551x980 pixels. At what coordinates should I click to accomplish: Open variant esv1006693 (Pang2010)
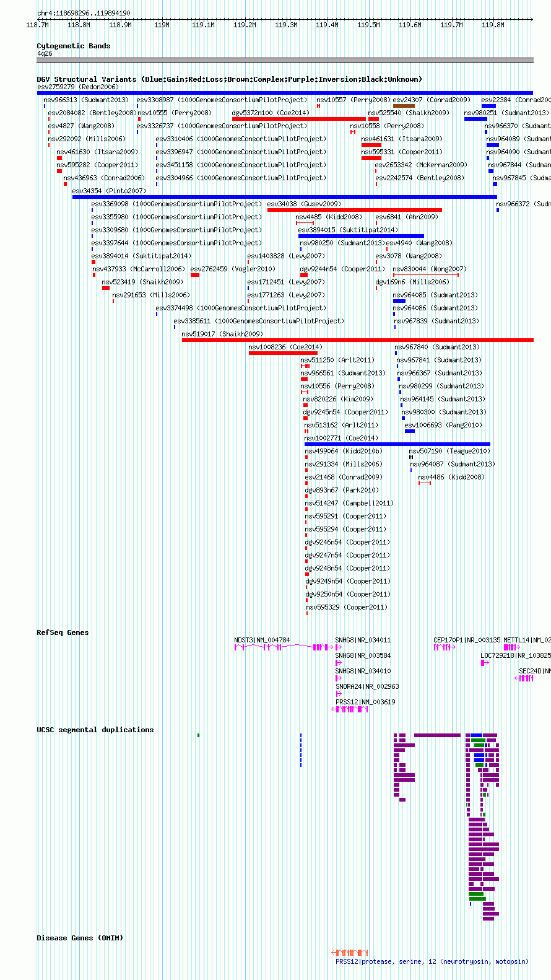[x=443, y=425]
